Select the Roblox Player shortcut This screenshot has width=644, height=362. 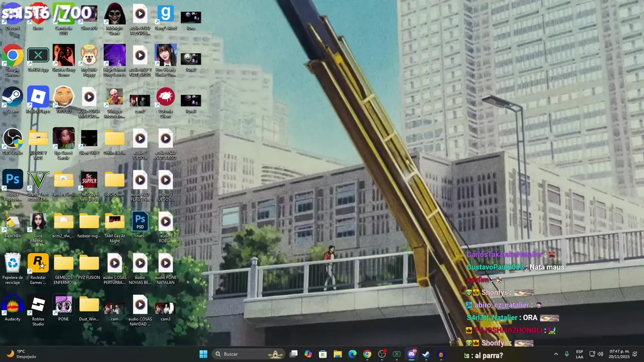(x=38, y=100)
